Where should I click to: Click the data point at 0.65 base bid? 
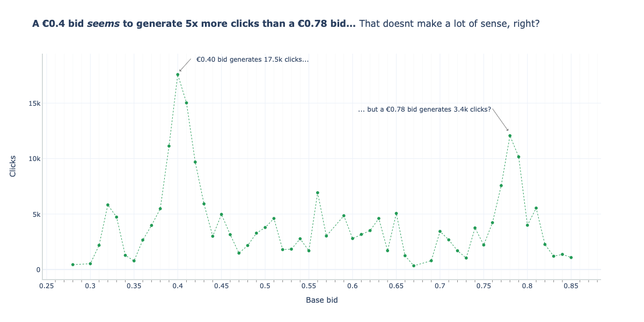[x=396, y=214]
